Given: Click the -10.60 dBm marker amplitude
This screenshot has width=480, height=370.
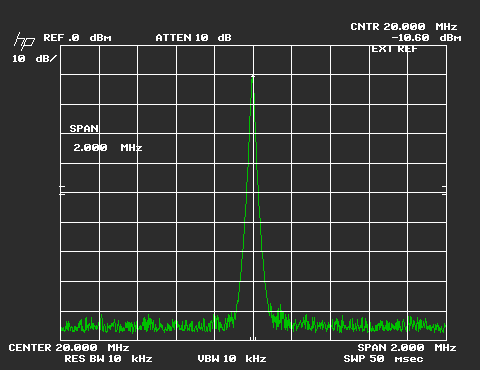Looking at the screenshot, I should [426, 38].
